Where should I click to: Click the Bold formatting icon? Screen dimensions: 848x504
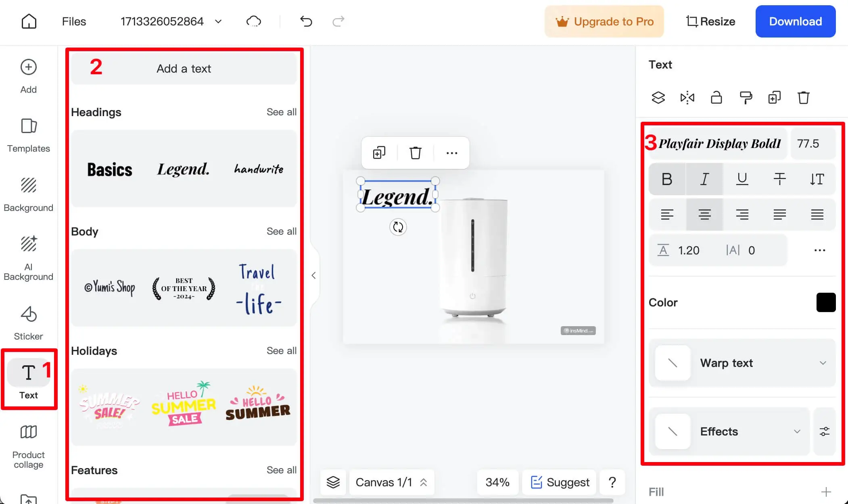click(x=667, y=179)
